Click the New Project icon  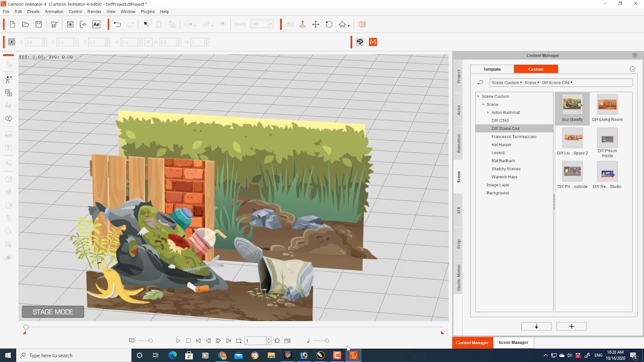pos(12,25)
